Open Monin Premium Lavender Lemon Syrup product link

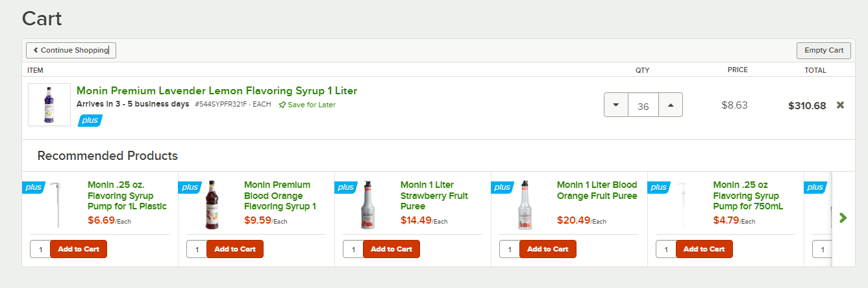click(217, 91)
